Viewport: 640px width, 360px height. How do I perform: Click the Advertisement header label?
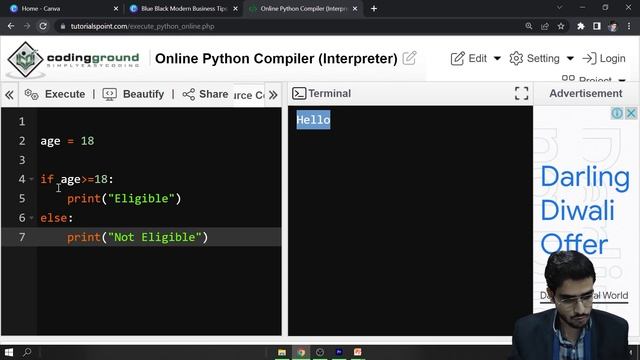(x=586, y=93)
